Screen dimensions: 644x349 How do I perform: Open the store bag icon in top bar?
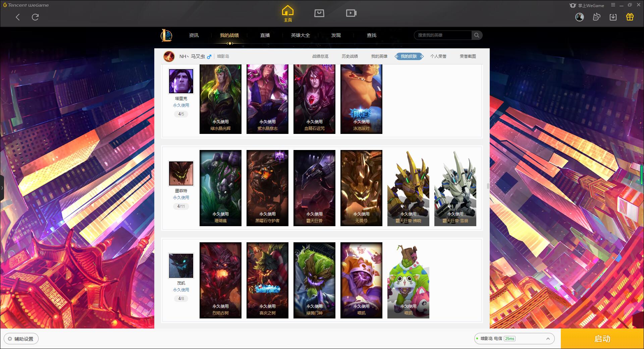point(319,13)
